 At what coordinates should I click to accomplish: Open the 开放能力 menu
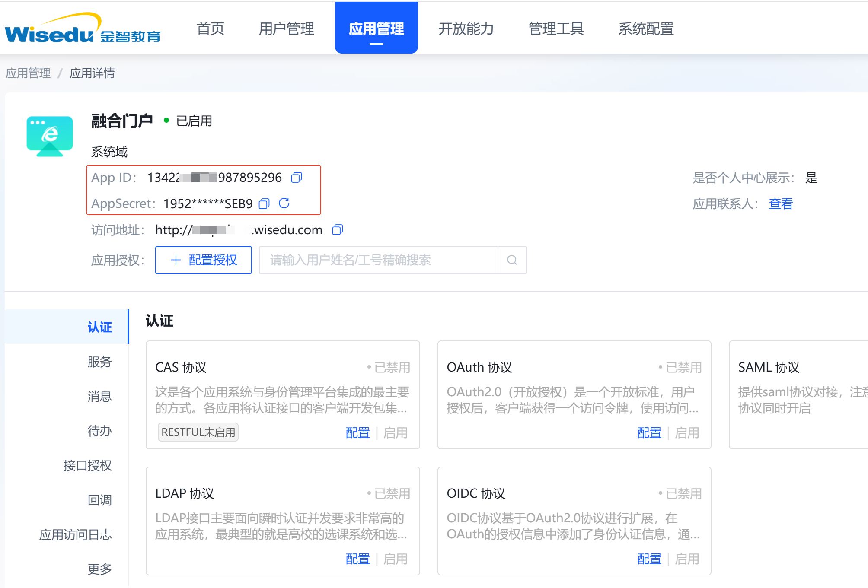coord(466,29)
